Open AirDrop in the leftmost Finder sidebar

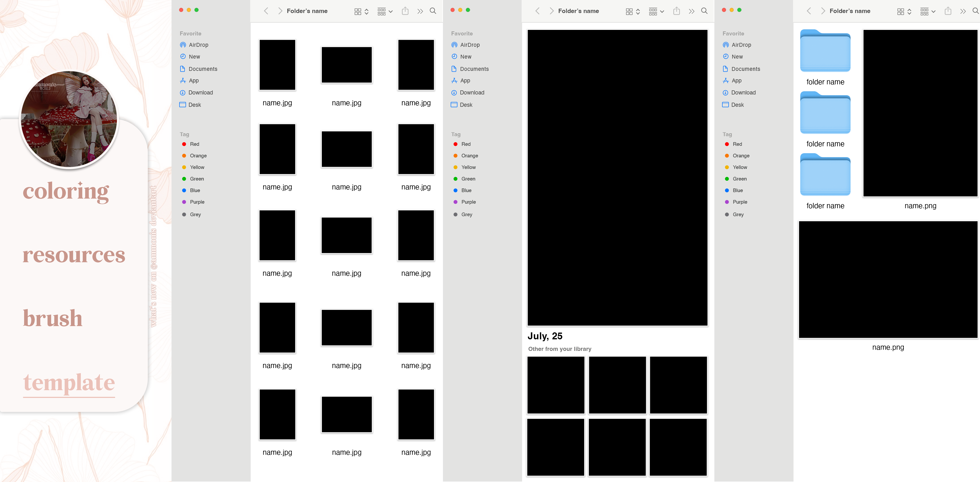[x=198, y=45]
